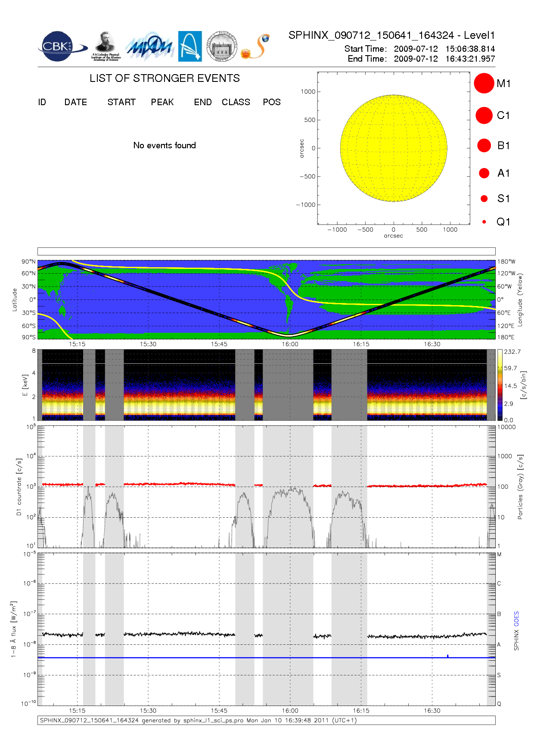Click the SPHINX legend label beside the flux plot
Viewport: 534px width, 756px height.
click(x=516, y=640)
